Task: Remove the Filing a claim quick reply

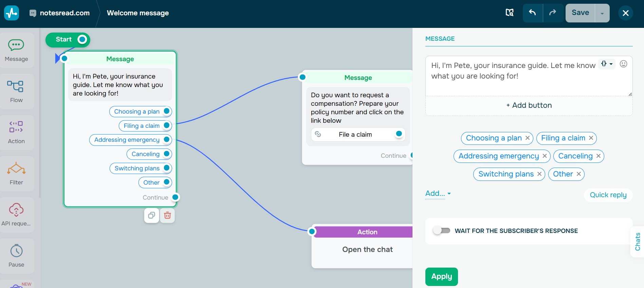Action: point(591,138)
